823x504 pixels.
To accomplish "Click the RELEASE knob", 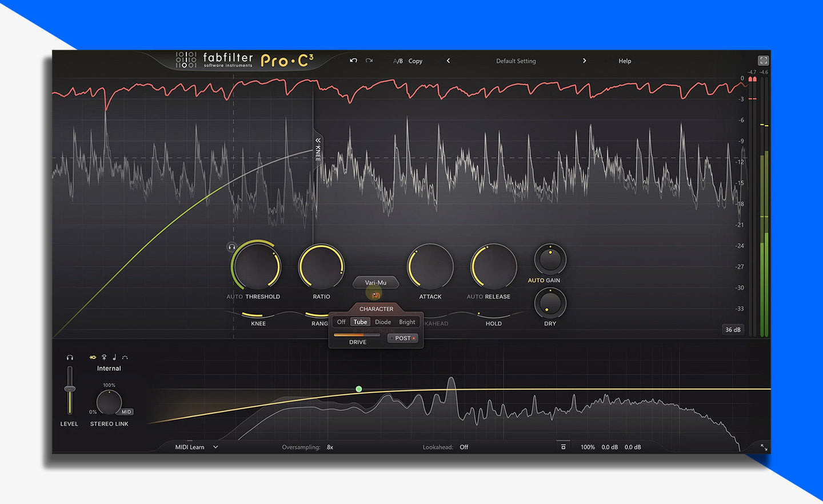I will pyautogui.click(x=493, y=267).
